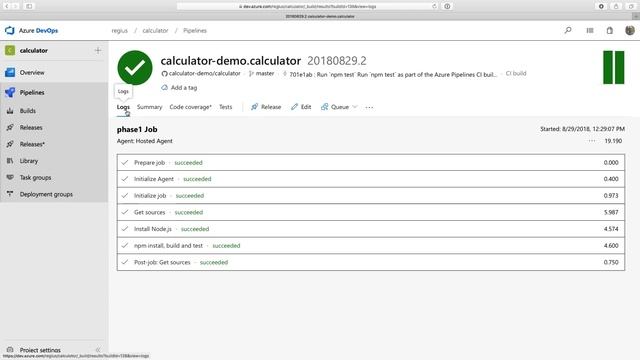Click the Edit button label

[306, 107]
